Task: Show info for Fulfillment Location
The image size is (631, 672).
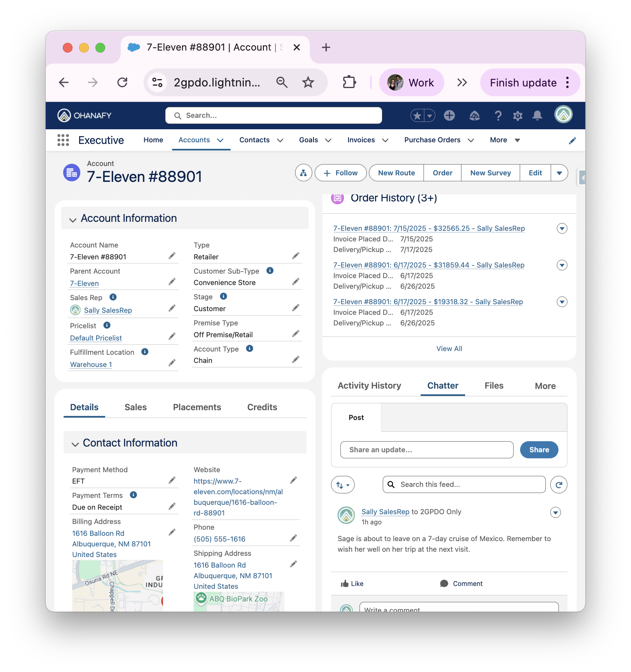Action: 145,351
